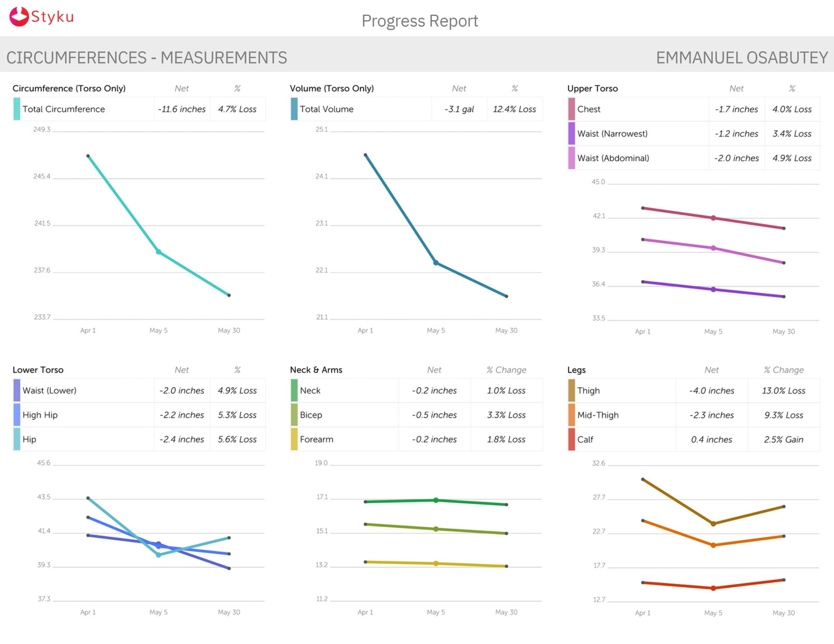The height and width of the screenshot is (644, 834).
Task: Click the May 5 point on Calf line
Action: pyautogui.click(x=713, y=588)
